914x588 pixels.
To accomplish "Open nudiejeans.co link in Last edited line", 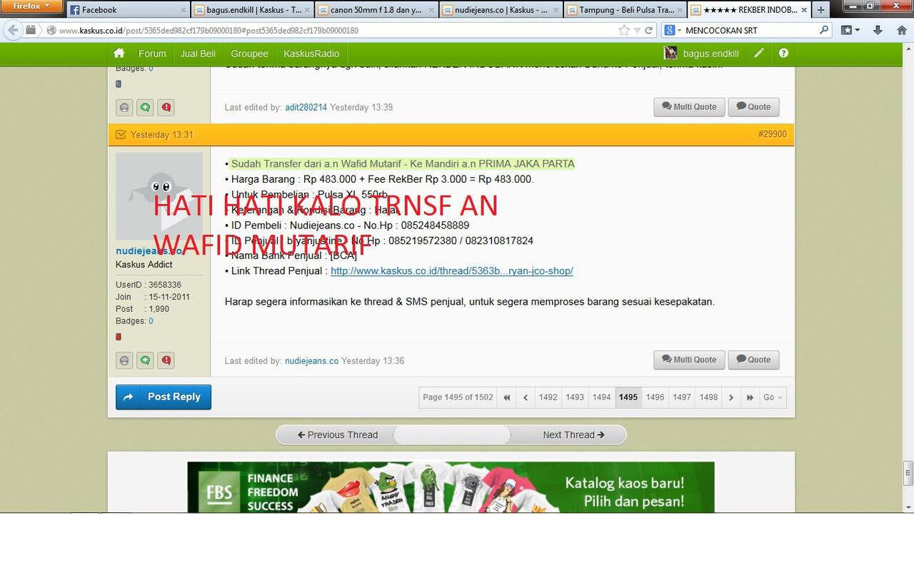I will (311, 361).
